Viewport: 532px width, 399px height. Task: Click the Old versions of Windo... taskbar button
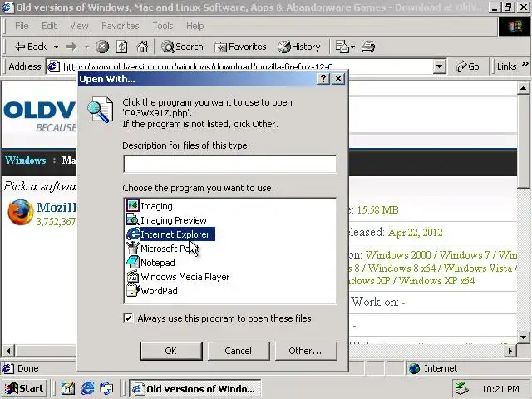(195, 388)
